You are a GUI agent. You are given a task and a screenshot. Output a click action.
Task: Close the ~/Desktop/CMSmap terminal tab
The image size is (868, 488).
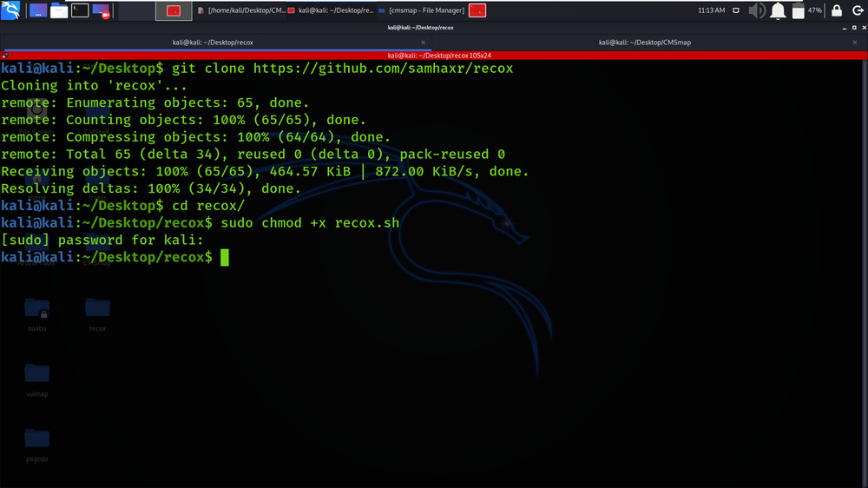tap(855, 43)
